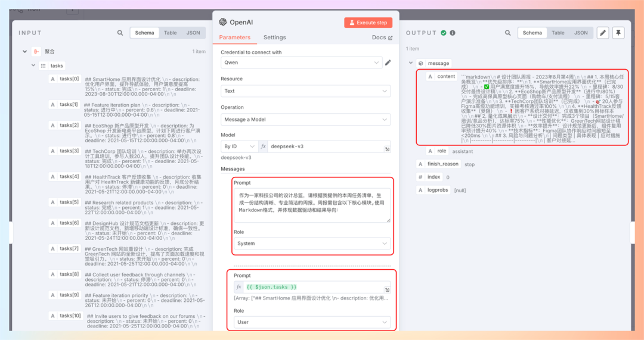Select the index field pill
644x340 pixels.
[429, 177]
